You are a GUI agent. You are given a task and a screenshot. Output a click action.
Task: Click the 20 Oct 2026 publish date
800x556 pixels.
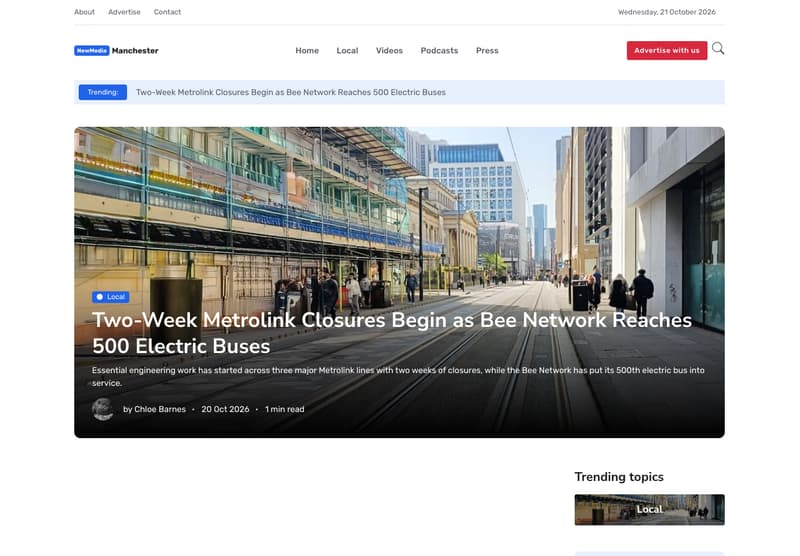point(225,409)
